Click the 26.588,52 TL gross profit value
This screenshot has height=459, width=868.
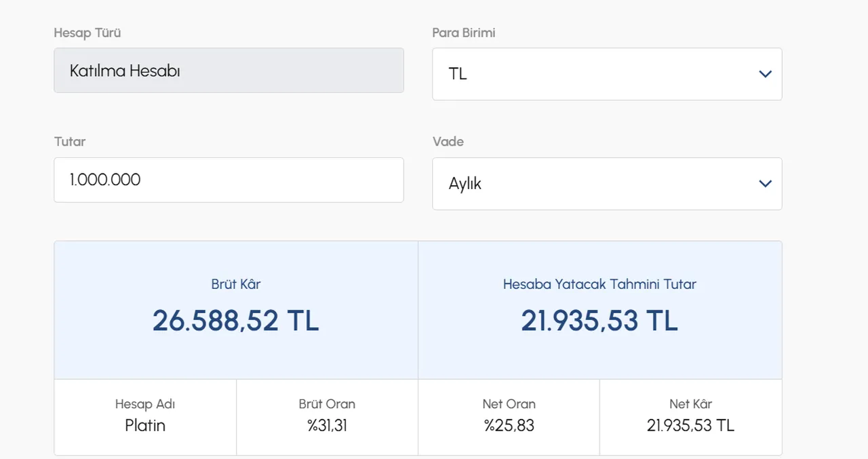[x=235, y=321]
